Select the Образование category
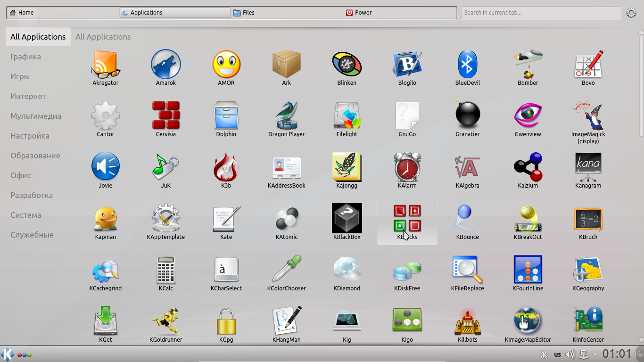Viewport: 644px width, 362px height. pos(35,156)
